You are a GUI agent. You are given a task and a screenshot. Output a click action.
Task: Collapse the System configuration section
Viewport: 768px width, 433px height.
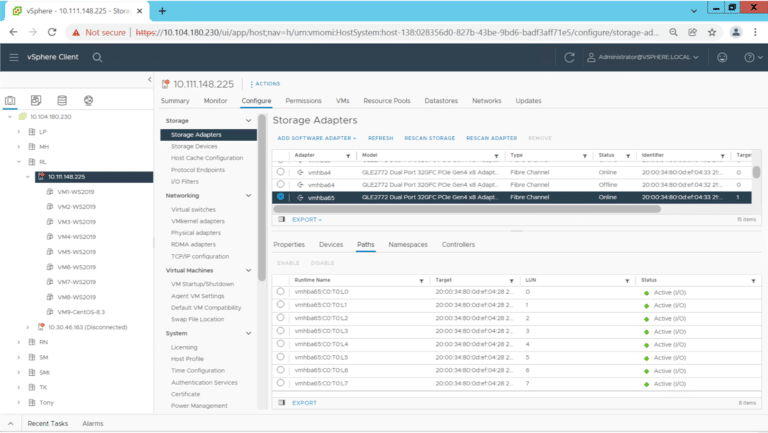[x=248, y=334]
